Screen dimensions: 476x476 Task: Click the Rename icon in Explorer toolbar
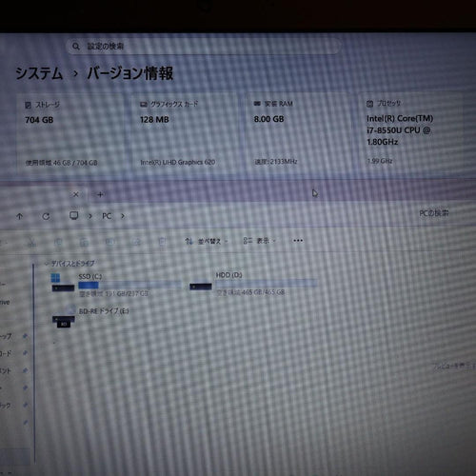[109, 242]
